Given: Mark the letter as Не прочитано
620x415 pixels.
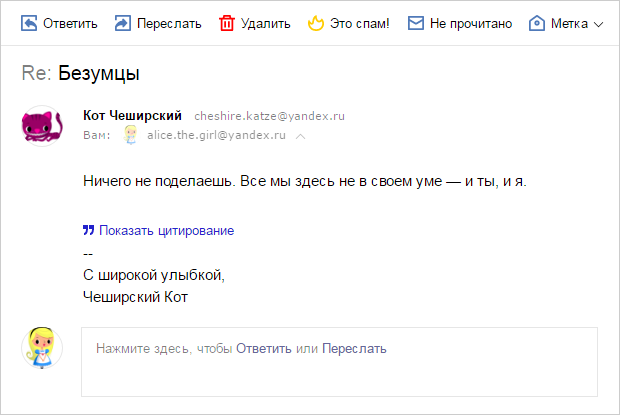Looking at the screenshot, I should click(x=471, y=24).
